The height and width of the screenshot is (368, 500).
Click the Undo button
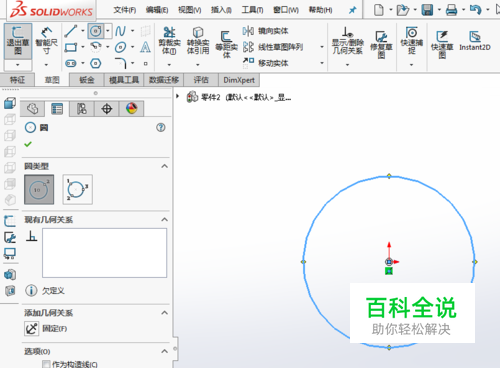point(475,10)
